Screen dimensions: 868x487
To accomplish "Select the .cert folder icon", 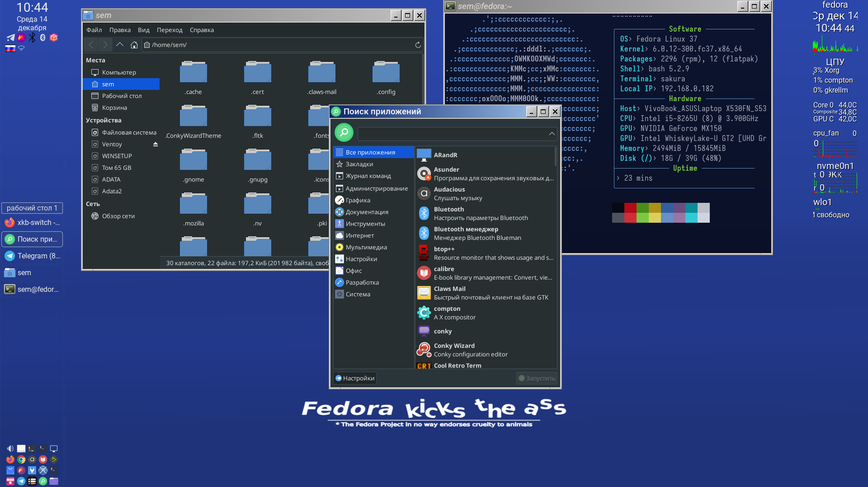I will click(258, 72).
